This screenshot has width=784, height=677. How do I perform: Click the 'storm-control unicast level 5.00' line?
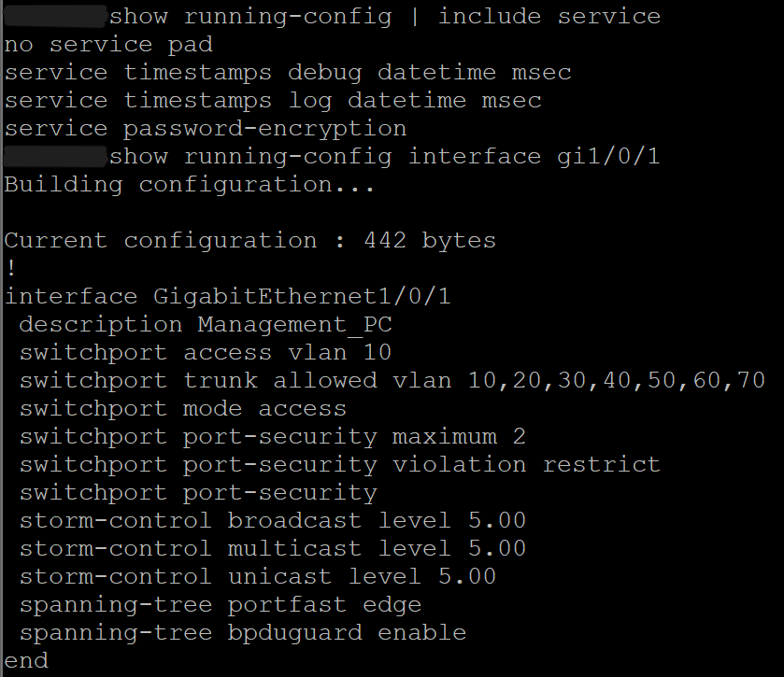click(x=258, y=576)
